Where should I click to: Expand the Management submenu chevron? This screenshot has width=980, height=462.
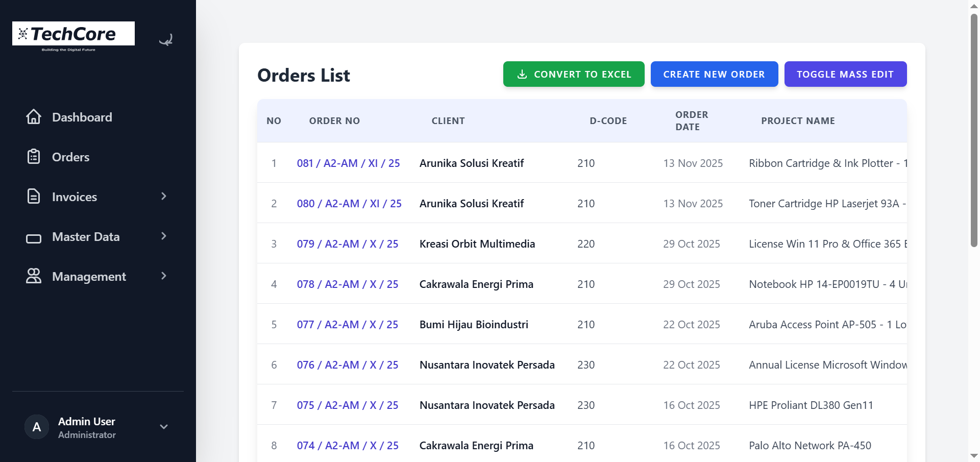(x=163, y=276)
